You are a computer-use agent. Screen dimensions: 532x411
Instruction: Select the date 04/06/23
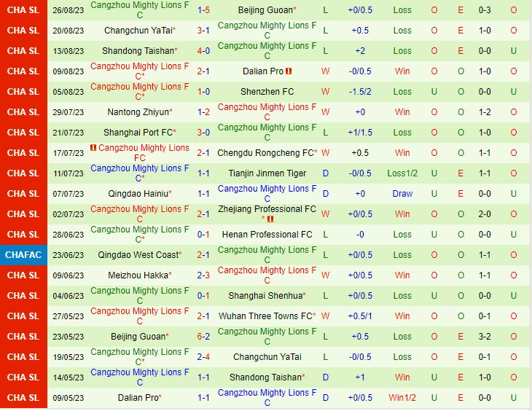pos(69,296)
